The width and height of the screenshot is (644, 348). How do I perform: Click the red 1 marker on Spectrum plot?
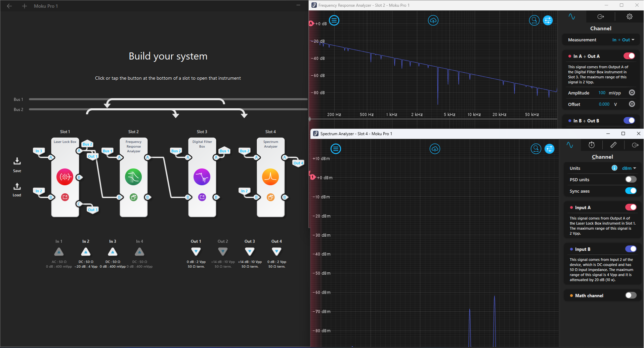pyautogui.click(x=312, y=177)
